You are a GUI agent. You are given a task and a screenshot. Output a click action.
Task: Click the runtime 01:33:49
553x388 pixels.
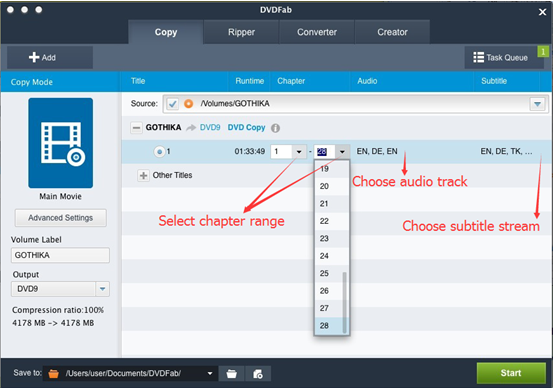coord(250,152)
